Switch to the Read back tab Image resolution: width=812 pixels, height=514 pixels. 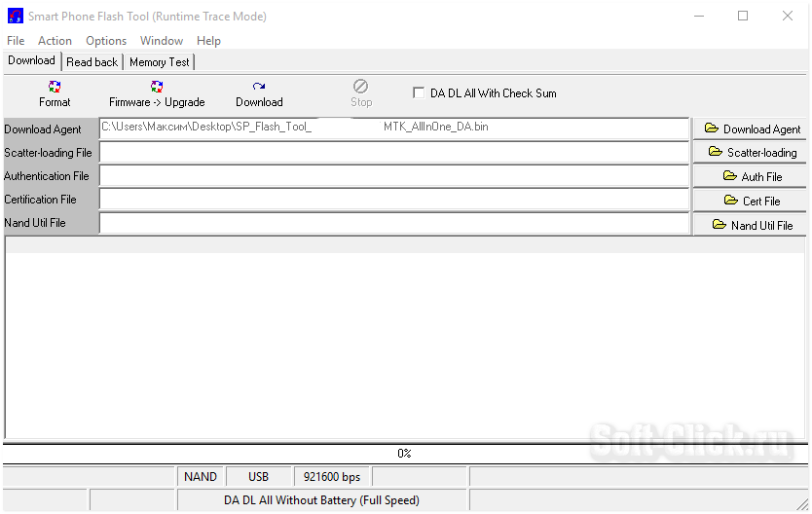[x=92, y=62]
